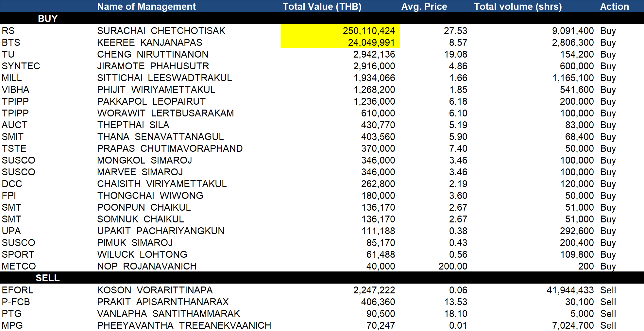This screenshot has height=331, width=644.
Task: Select value 2,247,222 in EFORL row
Action: click(374, 290)
